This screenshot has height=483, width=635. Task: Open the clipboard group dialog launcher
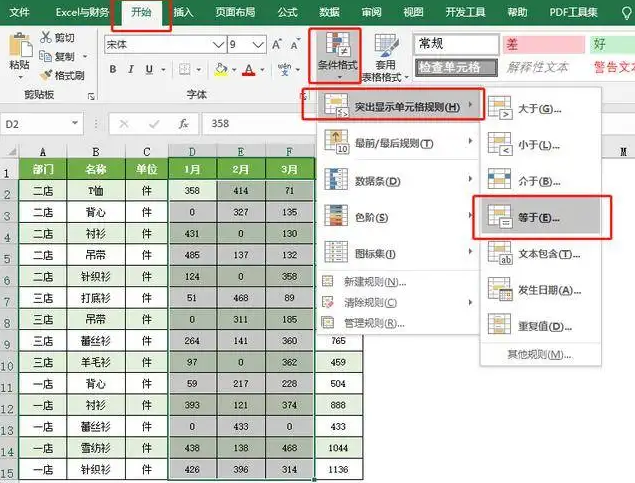pos(91,96)
